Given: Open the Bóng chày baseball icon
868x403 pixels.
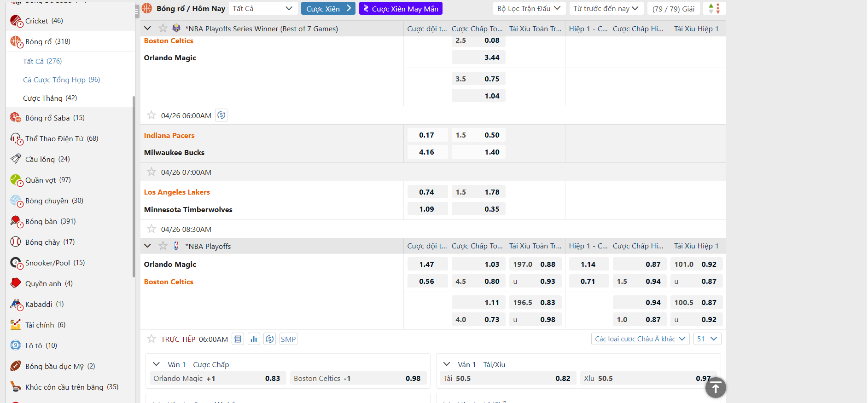Looking at the screenshot, I should (x=16, y=242).
